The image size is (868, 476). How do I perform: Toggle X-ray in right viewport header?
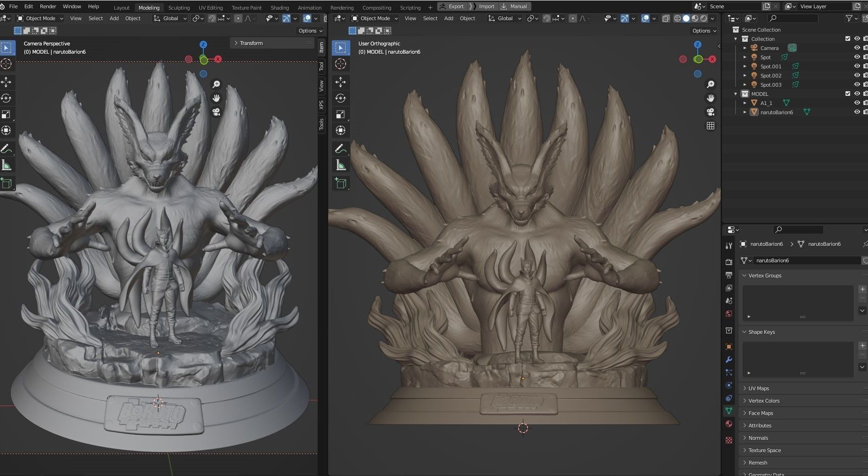[666, 18]
